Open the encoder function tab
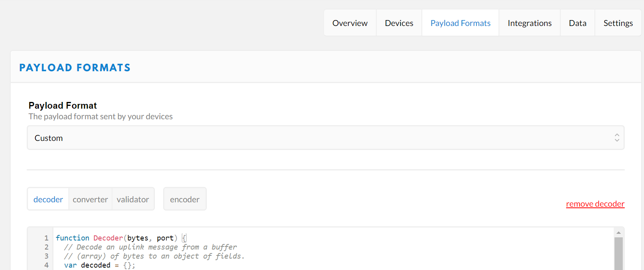Screen dimensions: 644x270 tap(184, 199)
